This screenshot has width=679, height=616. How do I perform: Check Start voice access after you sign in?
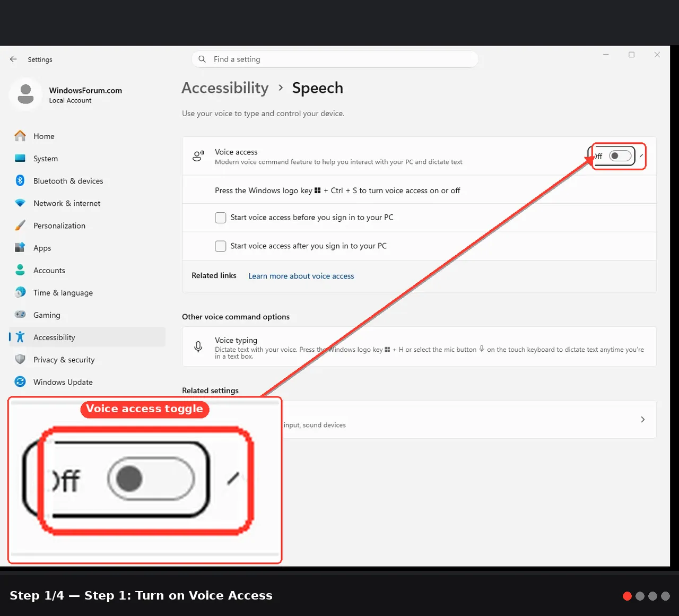pyautogui.click(x=221, y=246)
